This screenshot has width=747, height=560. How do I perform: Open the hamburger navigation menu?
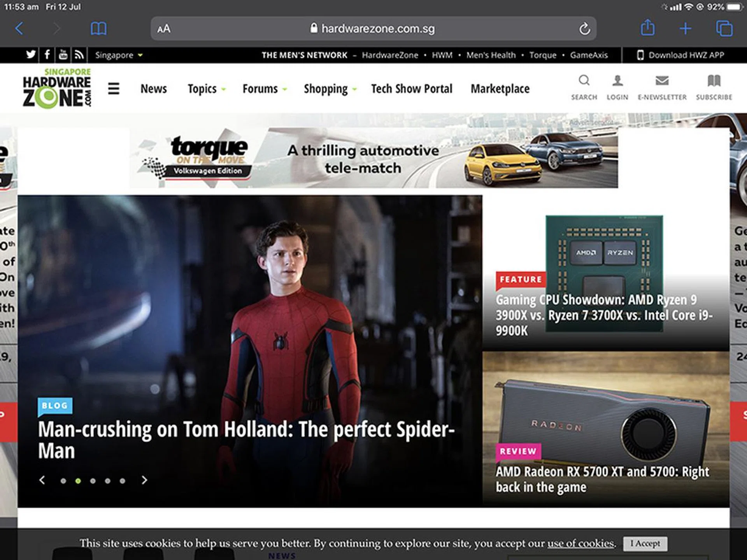click(113, 89)
